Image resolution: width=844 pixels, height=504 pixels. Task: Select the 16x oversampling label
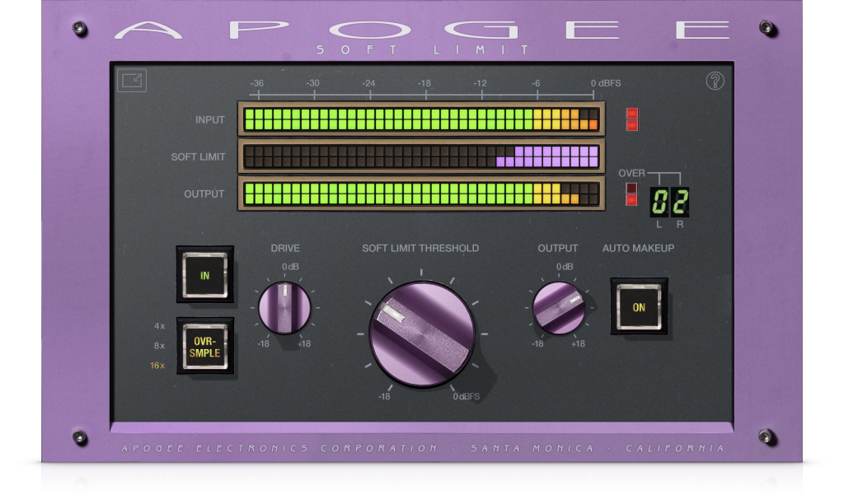tap(157, 366)
